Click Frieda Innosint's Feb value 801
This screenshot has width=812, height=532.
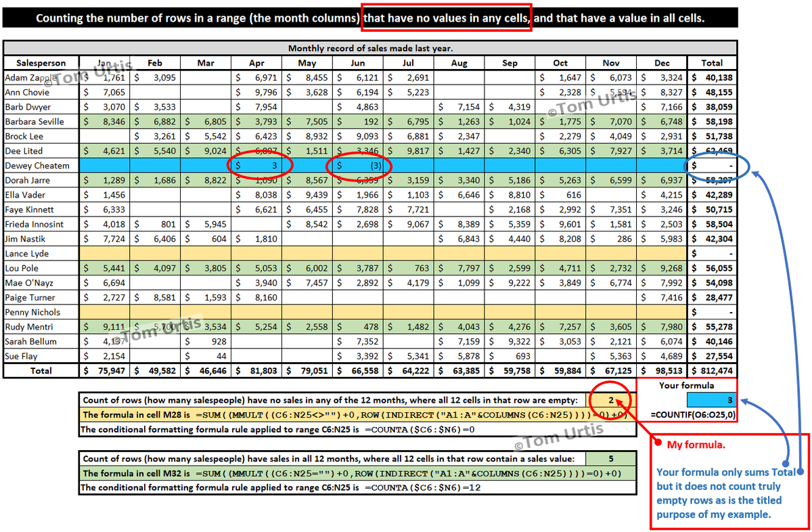tap(156, 224)
